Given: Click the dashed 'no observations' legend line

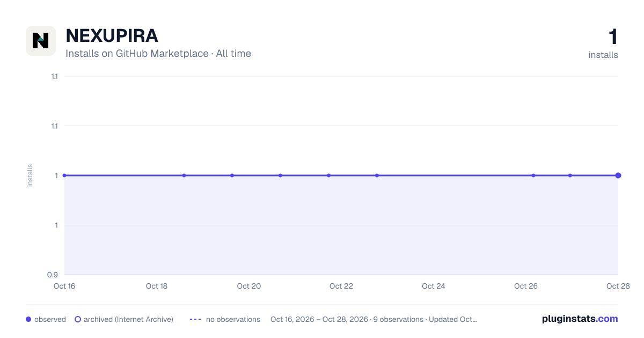Looking at the screenshot, I should click(x=195, y=319).
